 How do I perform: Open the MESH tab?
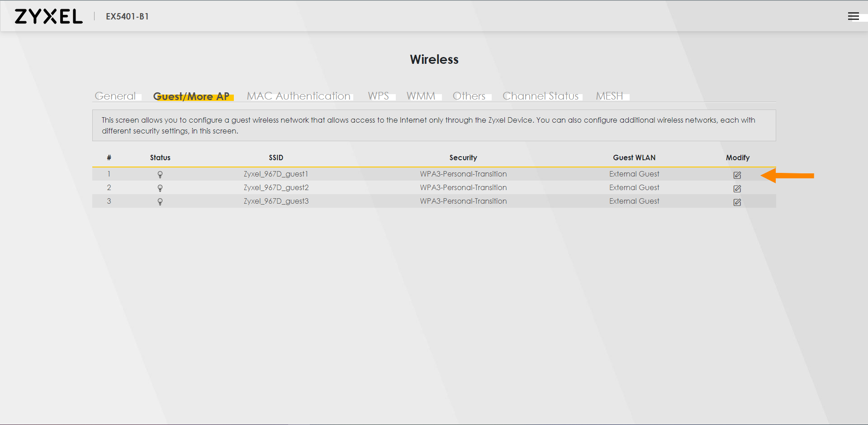pos(609,96)
